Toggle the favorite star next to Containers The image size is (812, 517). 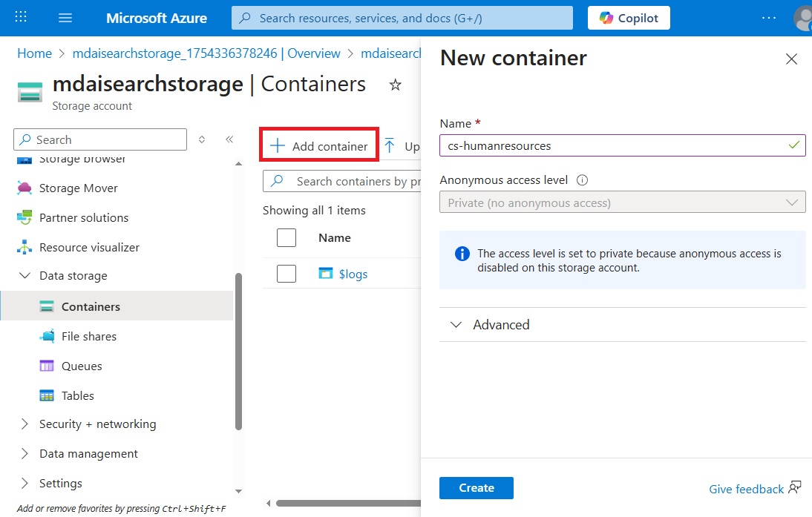(395, 85)
